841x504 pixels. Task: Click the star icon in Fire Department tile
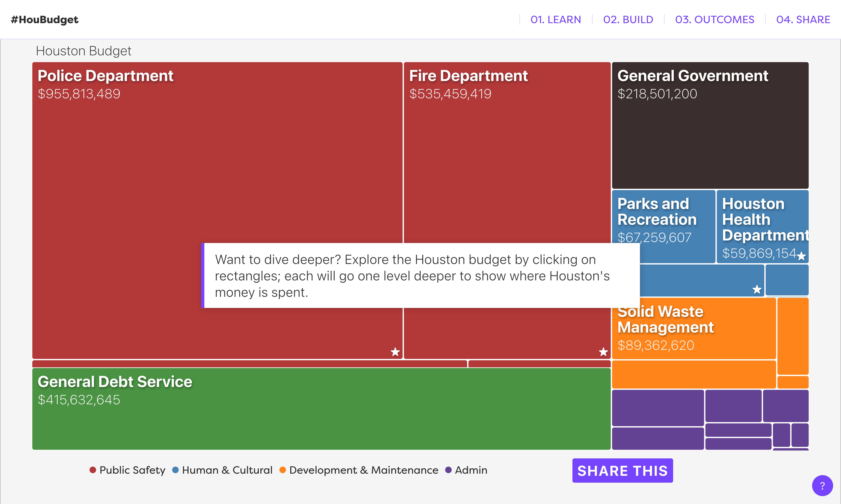[x=603, y=352]
